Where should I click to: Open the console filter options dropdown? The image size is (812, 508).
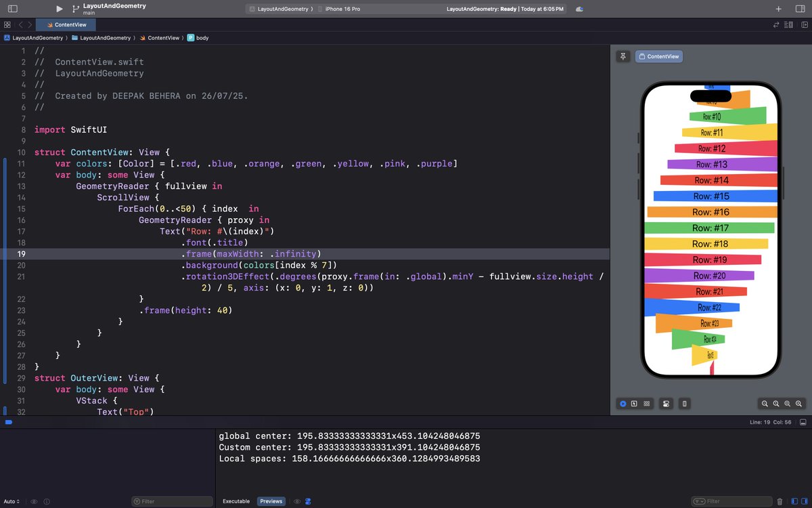tap(699, 501)
